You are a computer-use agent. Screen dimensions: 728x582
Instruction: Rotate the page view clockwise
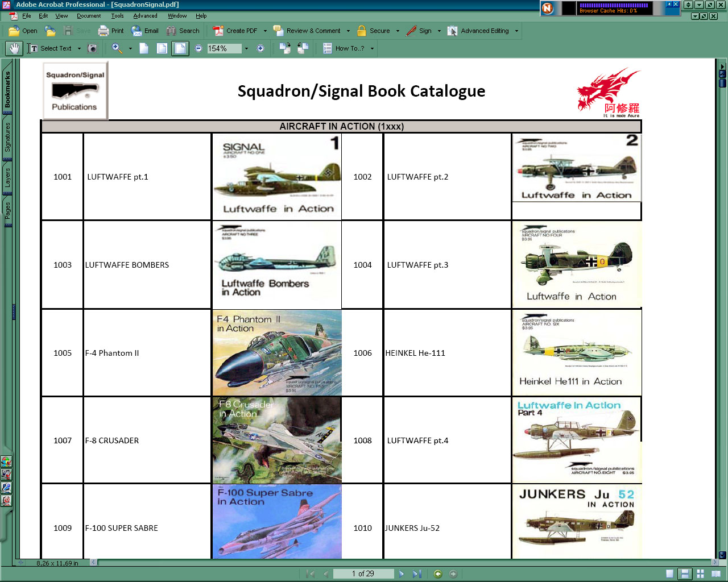click(x=285, y=48)
